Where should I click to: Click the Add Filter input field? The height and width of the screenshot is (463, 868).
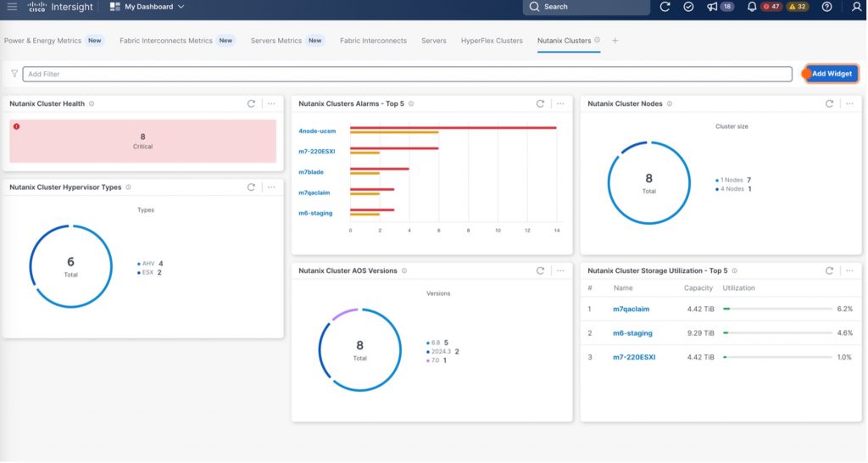(x=407, y=74)
